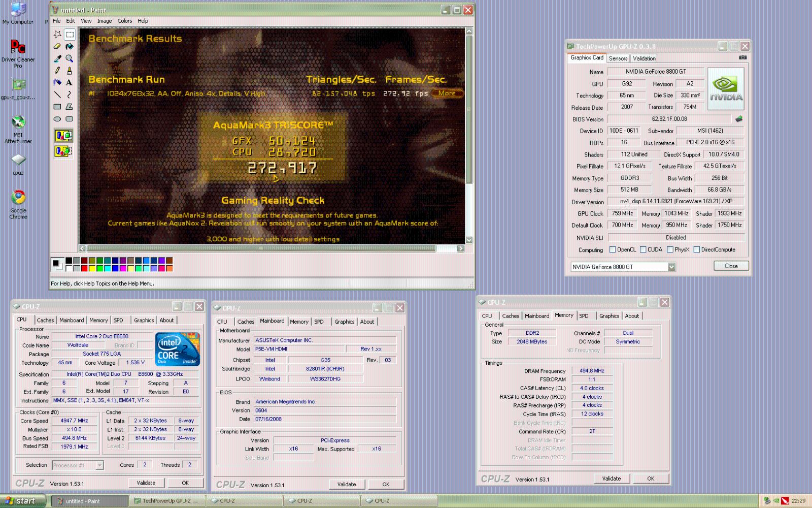Pick the Eraser tool in Paint

point(57,46)
